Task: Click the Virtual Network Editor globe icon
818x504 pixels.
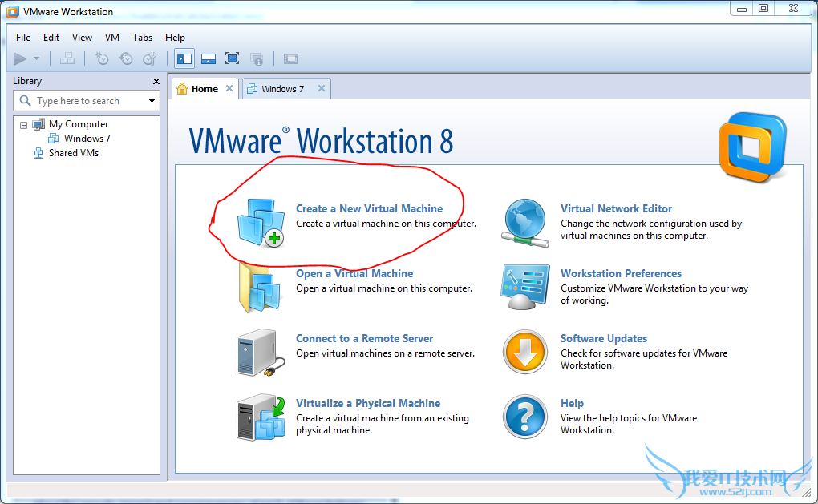Action: (x=525, y=221)
